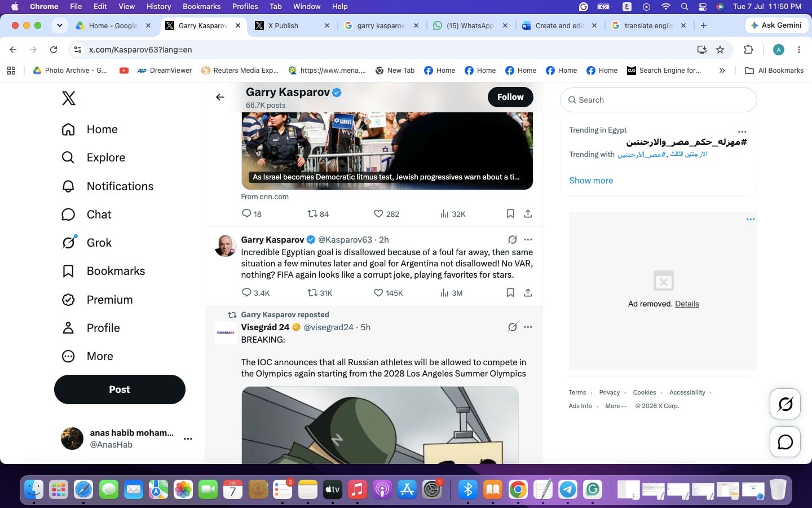Open the trending topic options ellipsis

[x=742, y=132]
